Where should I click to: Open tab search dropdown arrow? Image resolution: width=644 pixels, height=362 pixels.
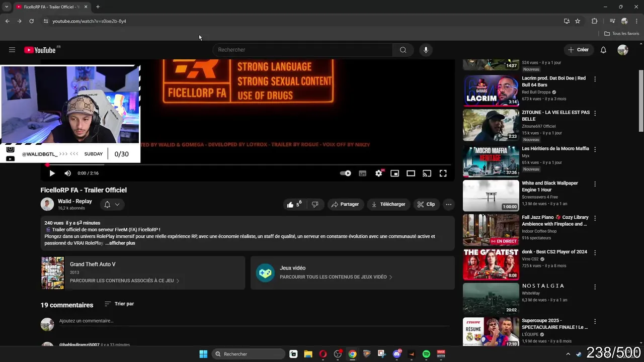click(7, 7)
